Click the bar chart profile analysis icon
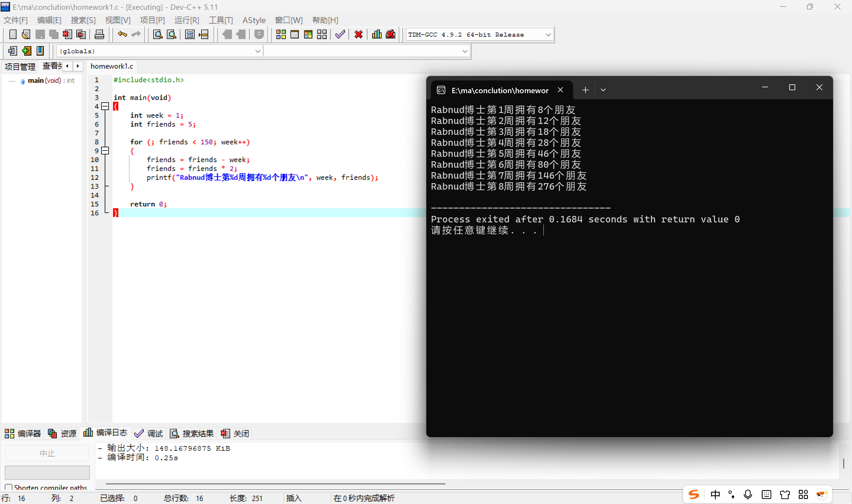This screenshot has height=504, width=852. point(377,34)
